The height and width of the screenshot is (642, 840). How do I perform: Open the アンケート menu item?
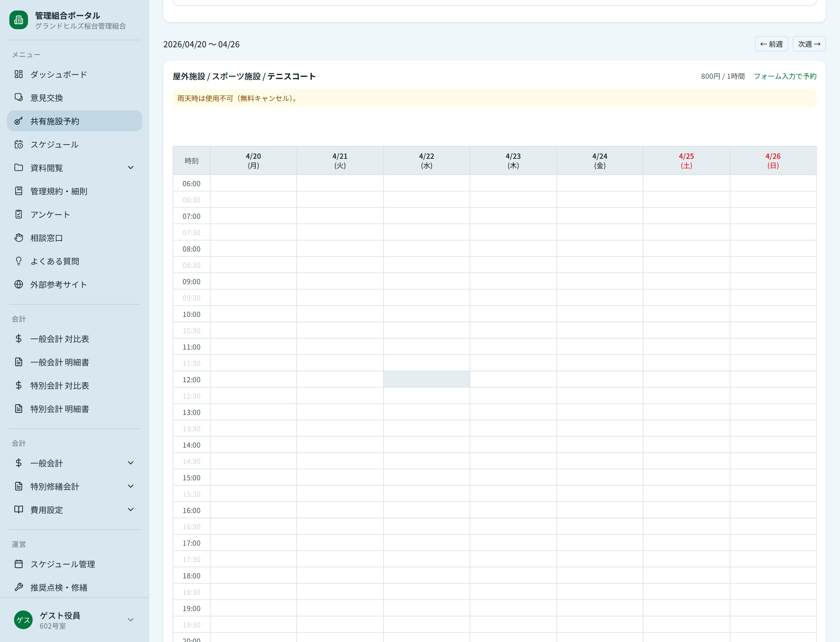point(50,214)
